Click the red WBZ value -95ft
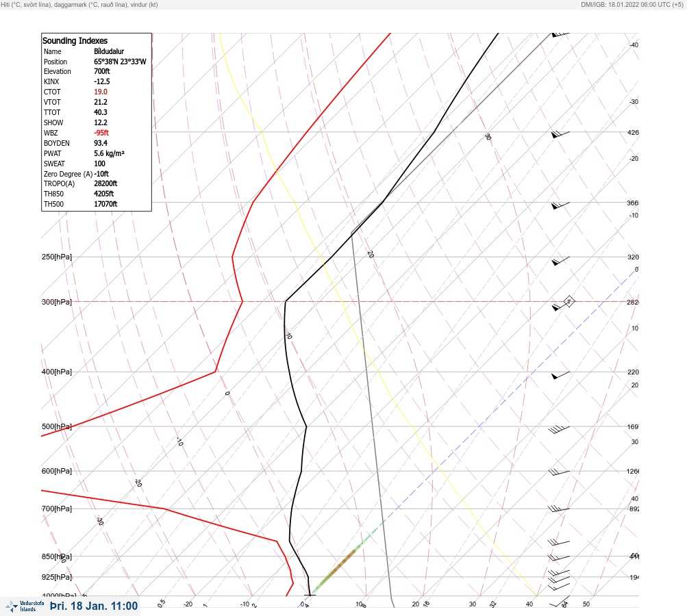 (101, 133)
